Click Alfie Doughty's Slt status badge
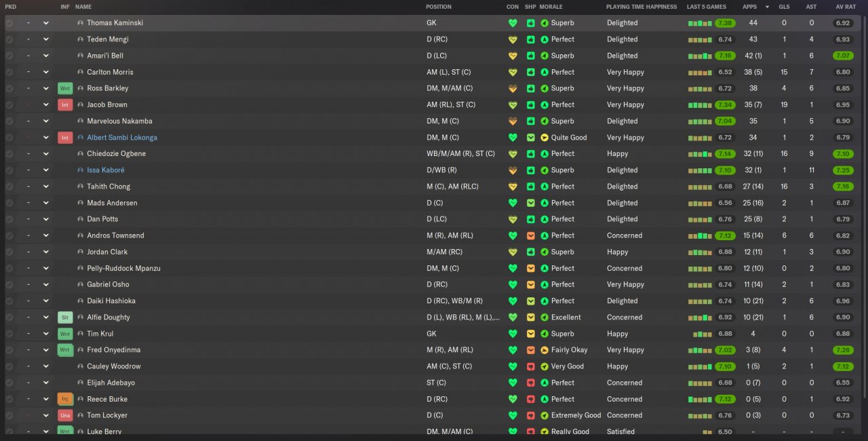 [65, 318]
